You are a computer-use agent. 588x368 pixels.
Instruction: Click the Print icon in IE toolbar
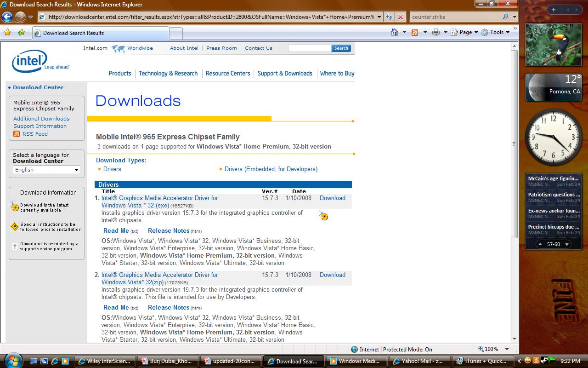coord(436,32)
